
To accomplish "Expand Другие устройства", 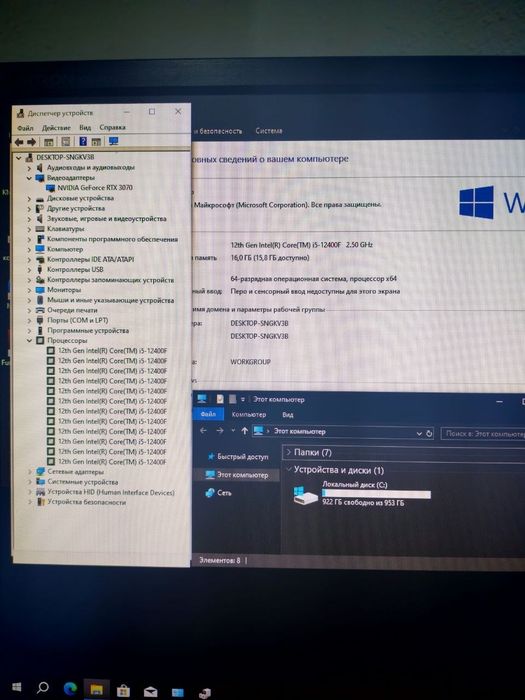I will click(29, 208).
